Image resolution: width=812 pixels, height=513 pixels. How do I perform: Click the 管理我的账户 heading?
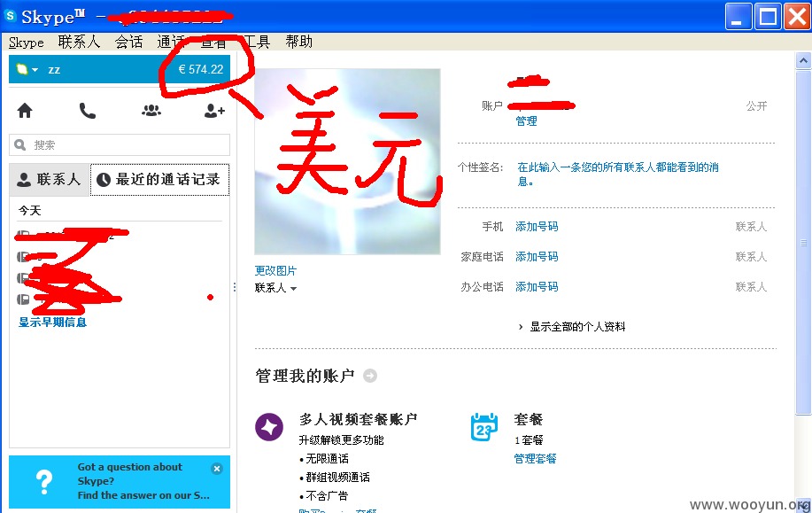coord(305,376)
